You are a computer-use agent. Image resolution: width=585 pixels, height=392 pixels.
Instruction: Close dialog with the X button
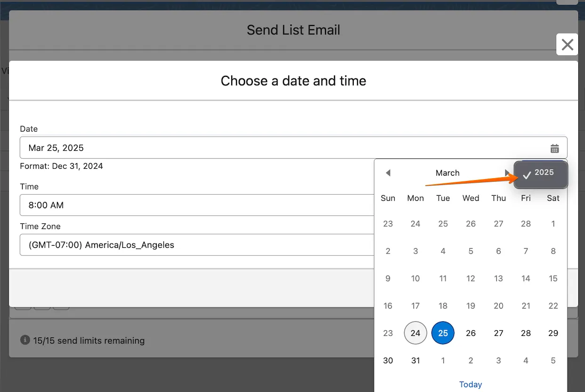[567, 45]
